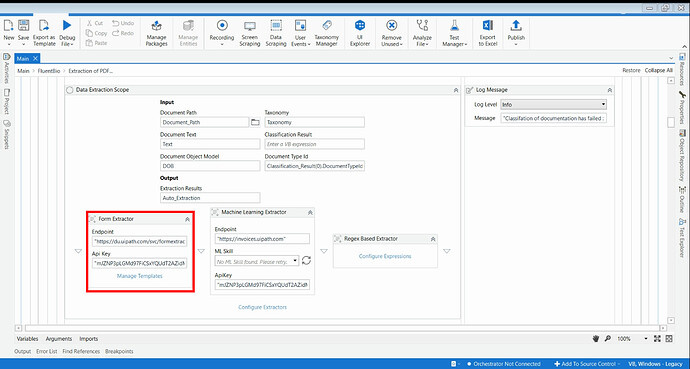The height and width of the screenshot is (369, 690).
Task: Click Configure Expressions link
Action: tap(385, 256)
